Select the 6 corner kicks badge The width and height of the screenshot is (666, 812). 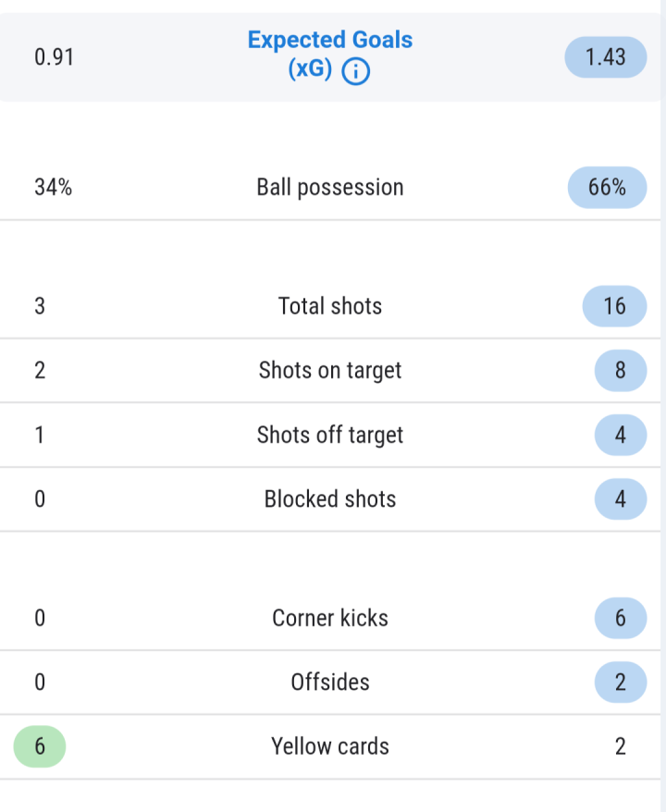pos(621,618)
